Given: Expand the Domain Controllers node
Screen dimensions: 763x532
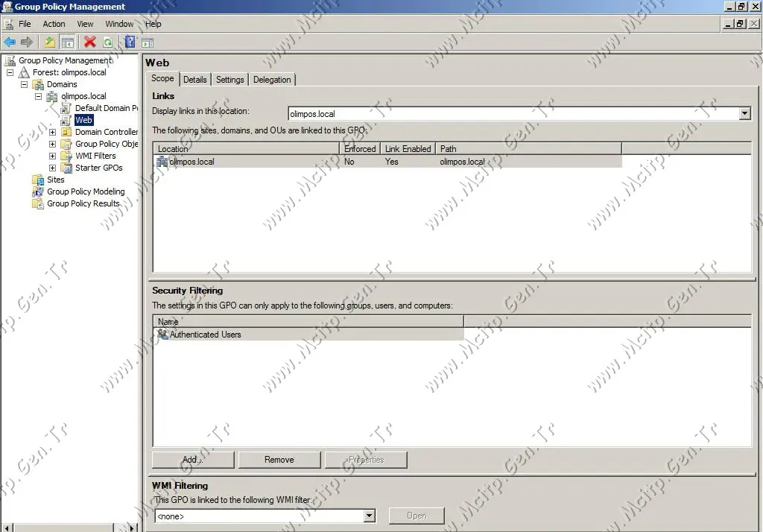Looking at the screenshot, I should pyautogui.click(x=53, y=132).
